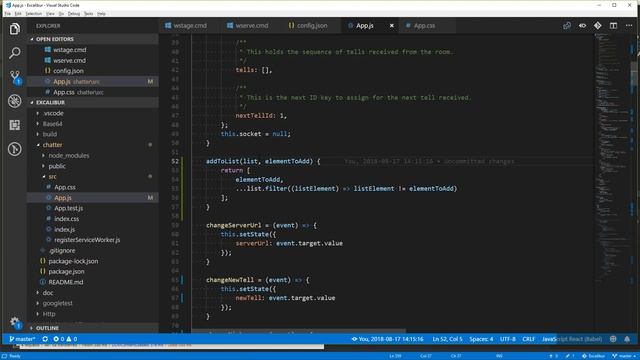The height and width of the screenshot is (360, 640).
Task: Select App.css chatter\src in Open Editors
Action: click(93, 92)
